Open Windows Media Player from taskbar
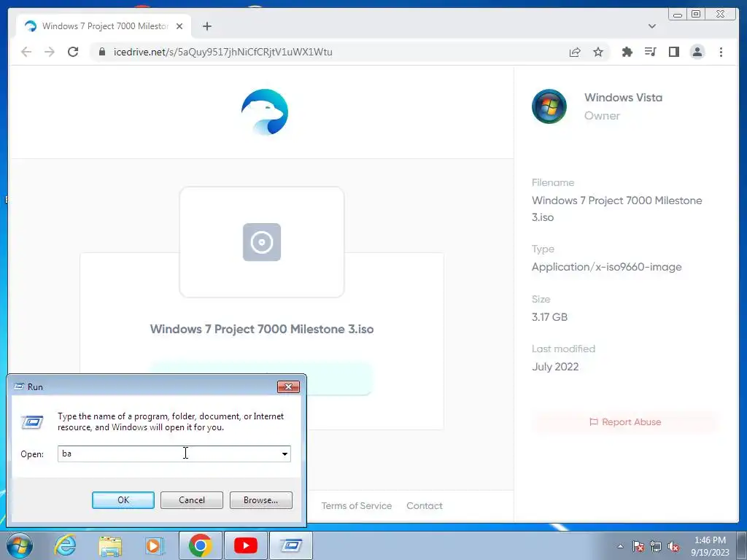 [x=154, y=545]
